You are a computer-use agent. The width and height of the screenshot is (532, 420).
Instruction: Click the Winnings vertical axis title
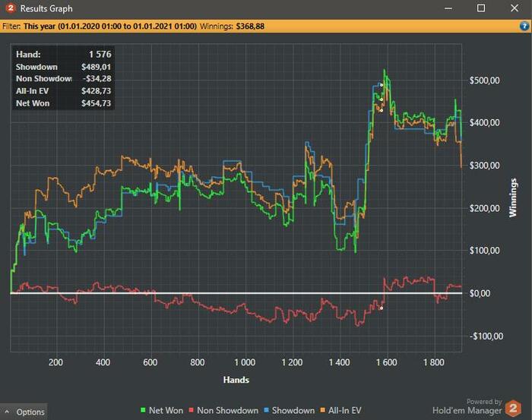tap(513, 197)
